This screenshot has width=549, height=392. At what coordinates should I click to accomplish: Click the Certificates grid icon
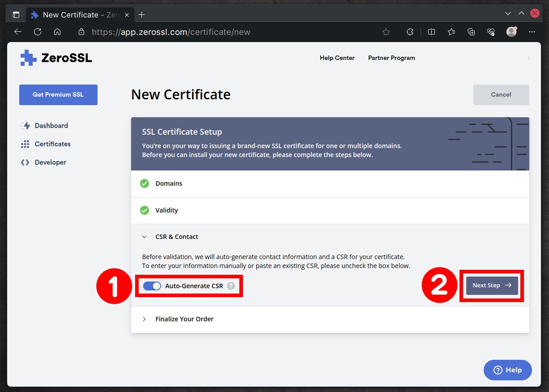pyautogui.click(x=25, y=144)
